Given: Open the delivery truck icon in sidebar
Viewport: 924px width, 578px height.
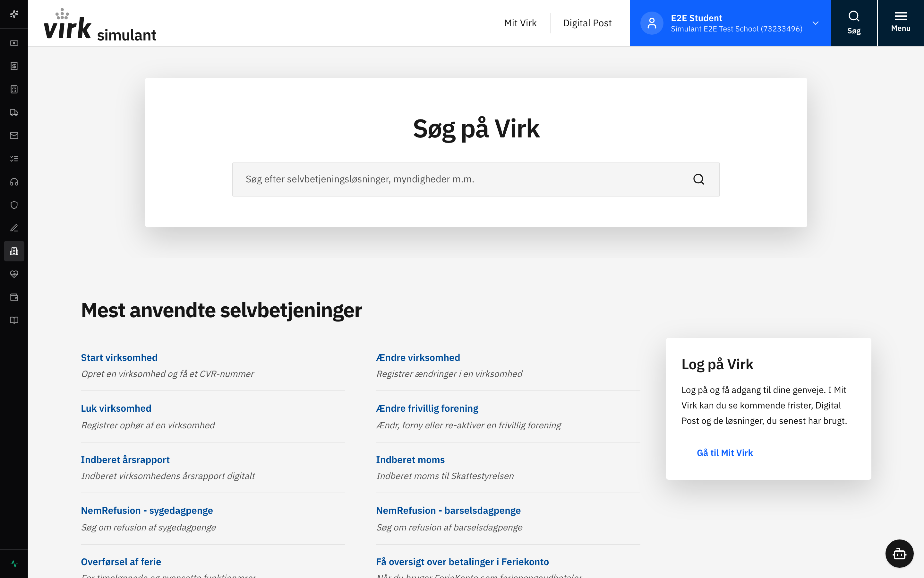Looking at the screenshot, I should [x=14, y=112].
